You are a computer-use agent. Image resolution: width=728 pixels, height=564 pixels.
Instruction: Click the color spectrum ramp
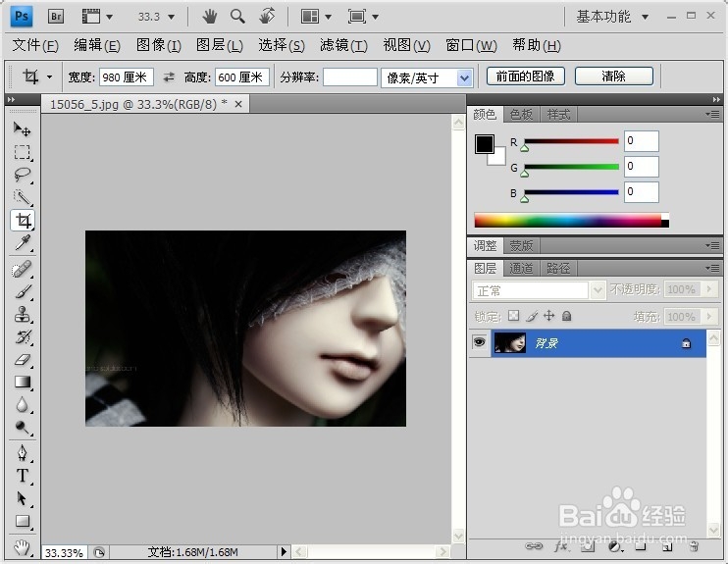coord(572,220)
